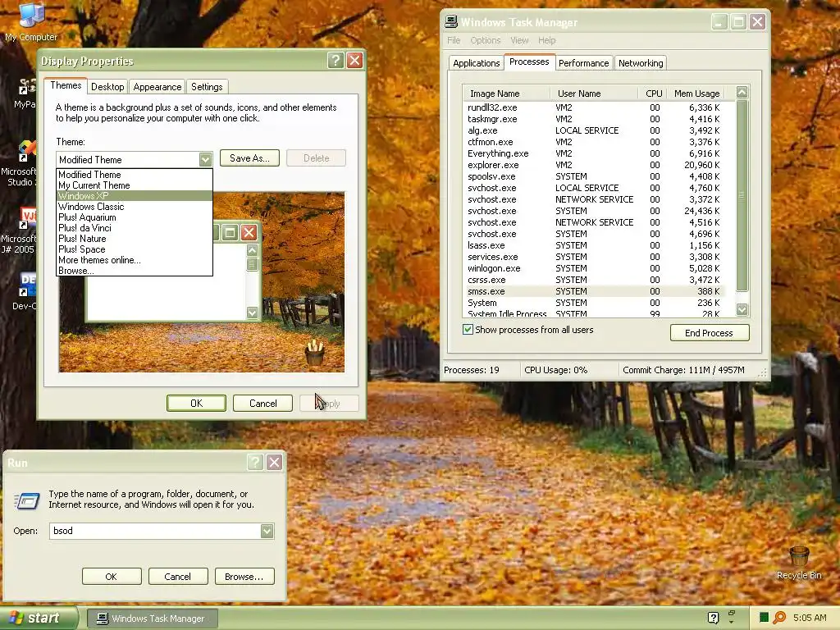Click process list scroll down arrow

point(742,309)
